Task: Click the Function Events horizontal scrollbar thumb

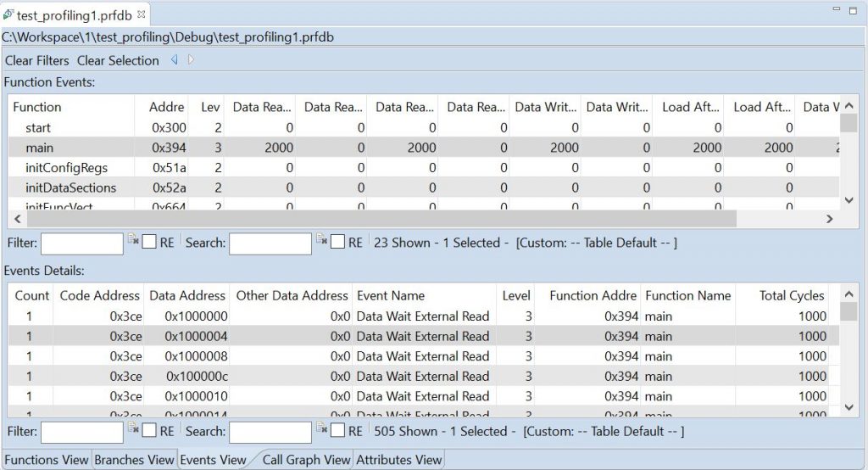Action: (x=381, y=219)
